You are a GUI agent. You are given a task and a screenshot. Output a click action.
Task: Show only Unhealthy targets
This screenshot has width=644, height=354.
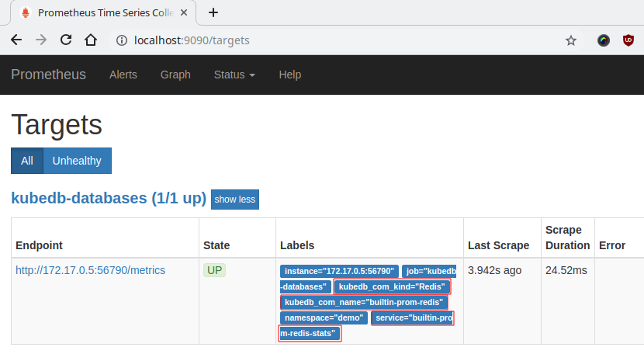click(x=77, y=161)
